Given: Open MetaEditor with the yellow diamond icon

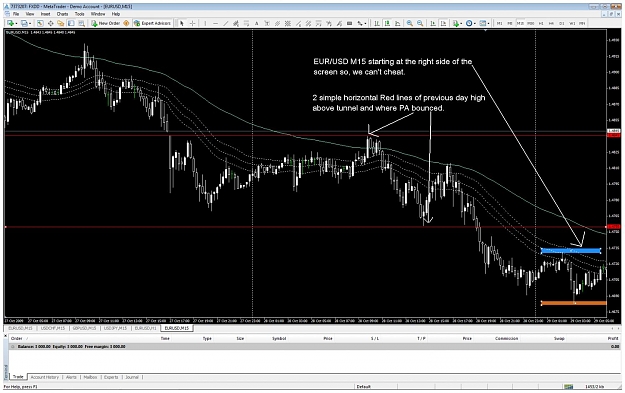Looking at the screenshot, I should (126, 23).
